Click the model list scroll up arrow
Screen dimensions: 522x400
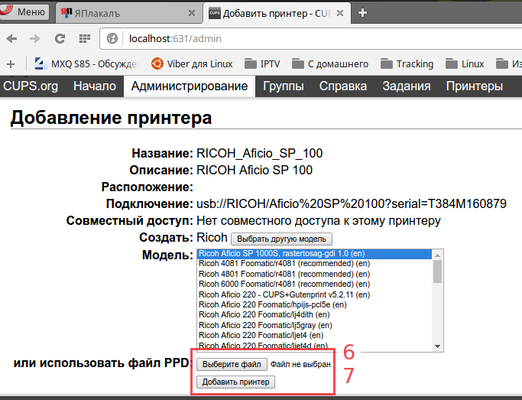(438, 255)
